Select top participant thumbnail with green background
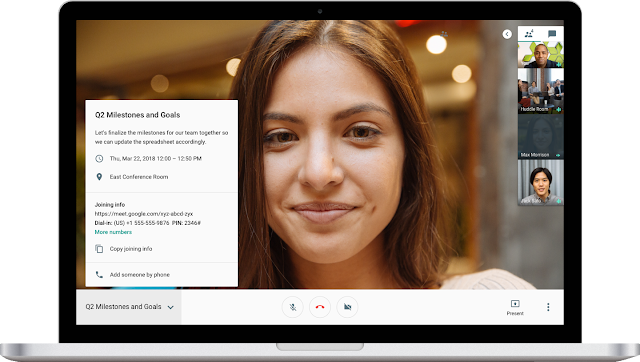Image resolution: width=640 pixels, height=362 pixels. (x=540, y=54)
